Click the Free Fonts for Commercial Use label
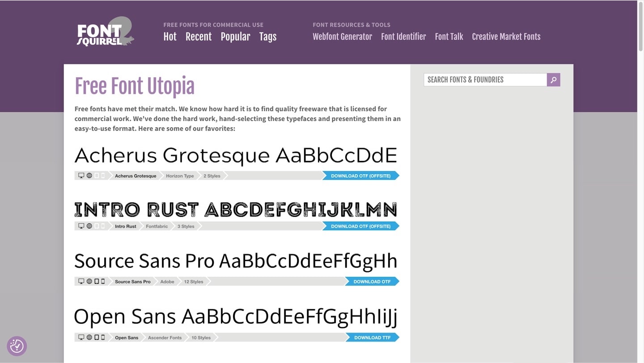This screenshot has height=363, width=644. pyautogui.click(x=213, y=25)
